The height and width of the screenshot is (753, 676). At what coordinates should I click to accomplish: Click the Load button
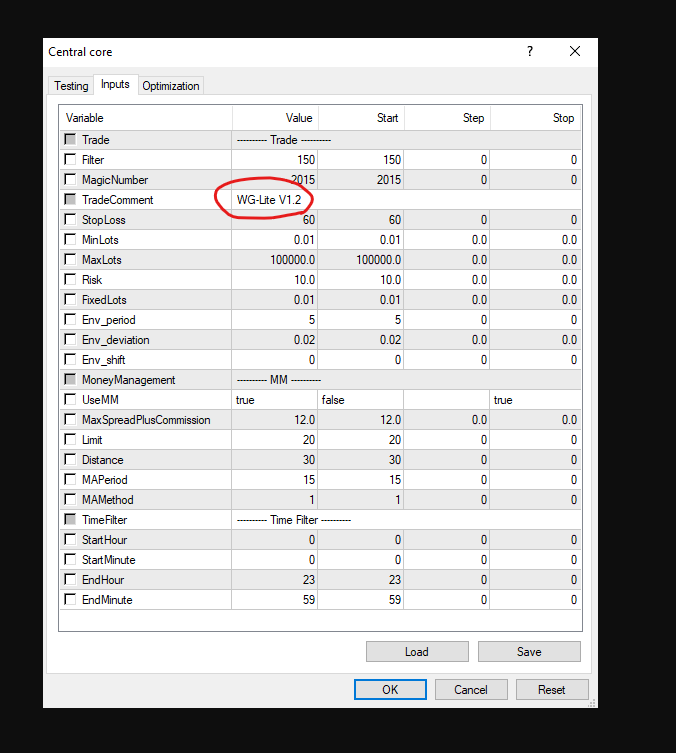pos(417,651)
